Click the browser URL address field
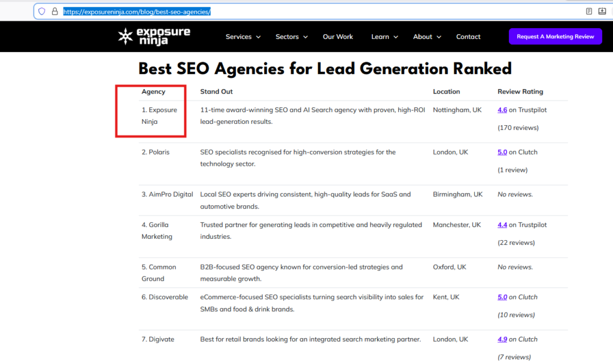 (299, 11)
